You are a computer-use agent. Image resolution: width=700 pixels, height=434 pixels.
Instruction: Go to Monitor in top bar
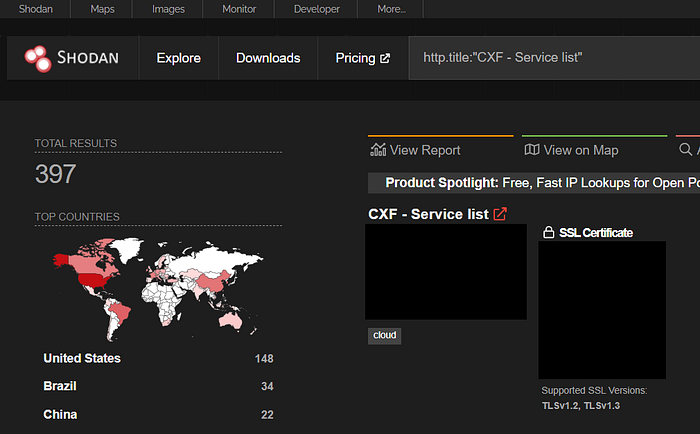coord(239,9)
